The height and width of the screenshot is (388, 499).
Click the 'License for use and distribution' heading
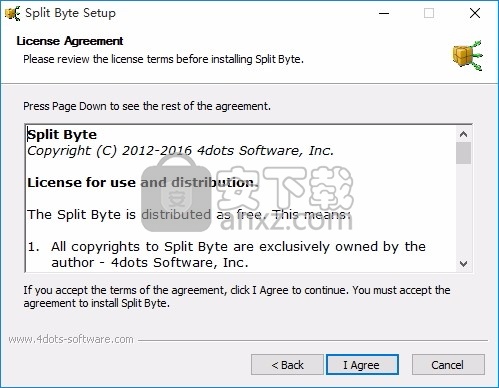pyautogui.click(x=143, y=183)
